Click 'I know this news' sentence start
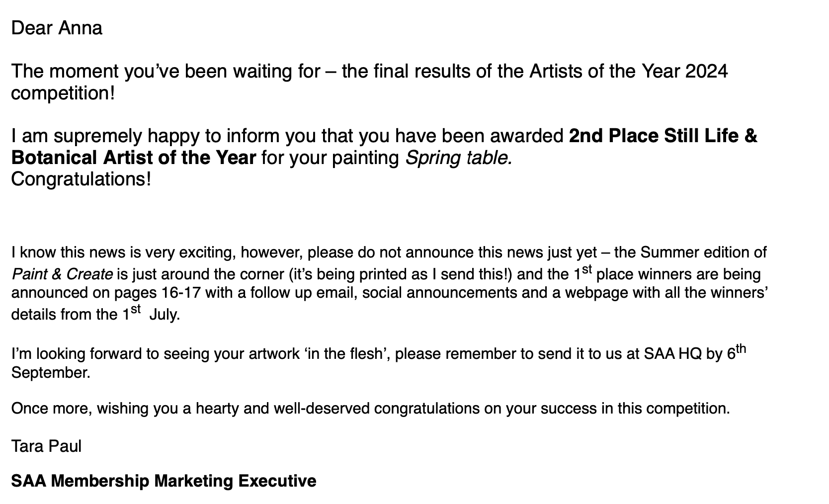The image size is (829, 504). coord(68,252)
